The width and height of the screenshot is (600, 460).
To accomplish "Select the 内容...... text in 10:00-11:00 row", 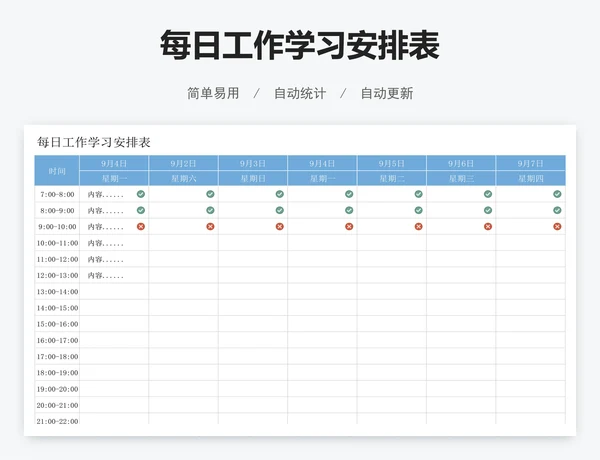I will click(x=106, y=243).
